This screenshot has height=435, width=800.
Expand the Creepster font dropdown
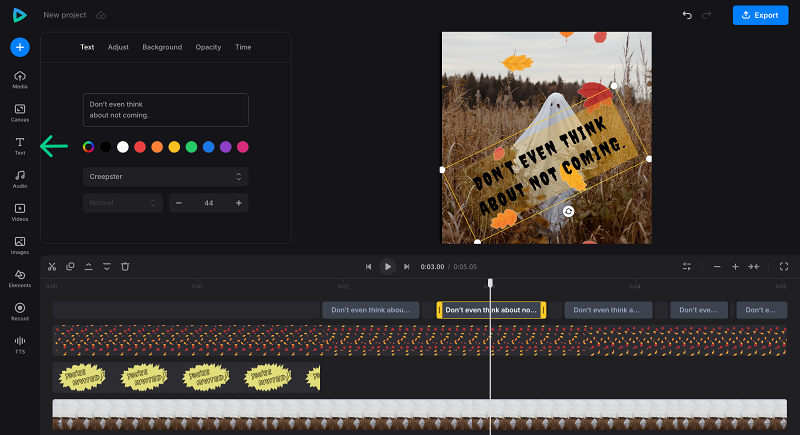[165, 176]
